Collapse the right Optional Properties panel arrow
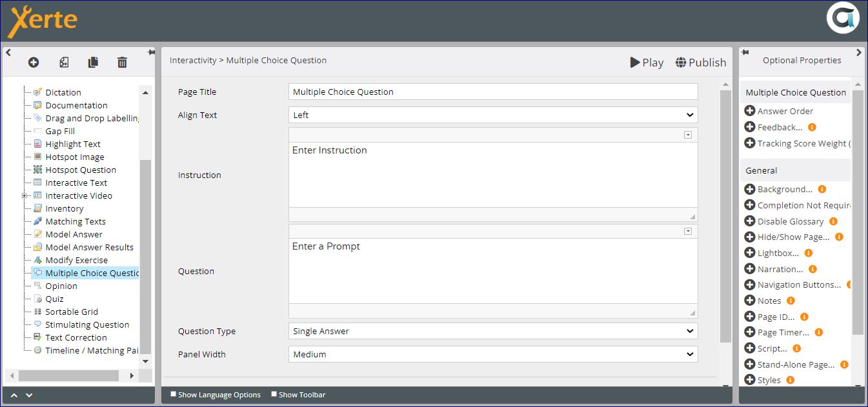The width and height of the screenshot is (868, 407). 858,52
